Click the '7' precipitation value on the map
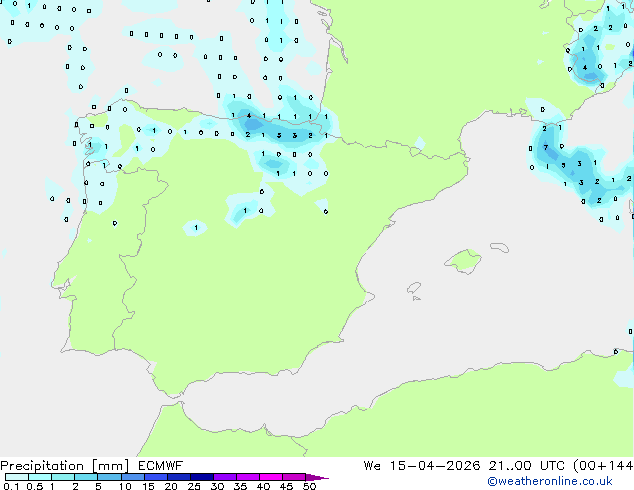This screenshot has height=490, width=634. click(546, 147)
